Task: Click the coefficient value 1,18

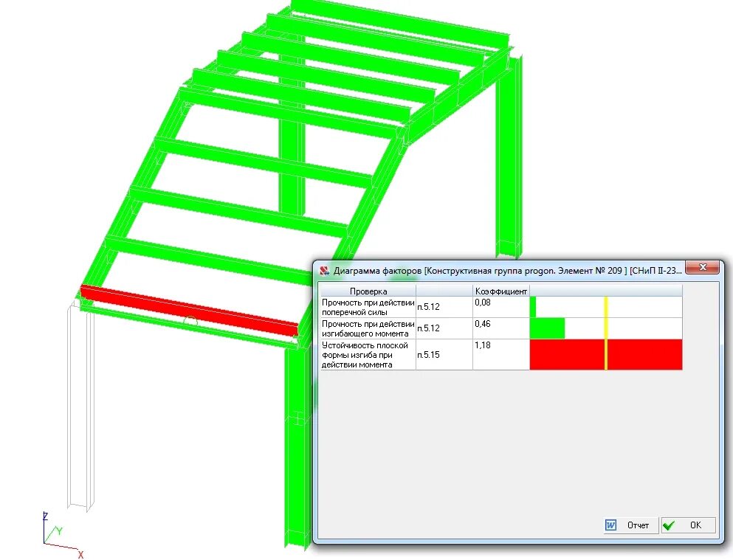Action: [x=483, y=345]
